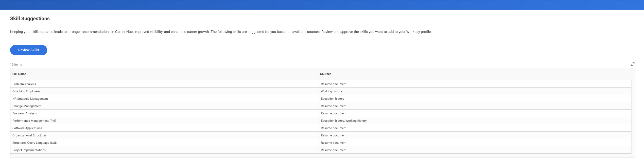644x164 pixels.
Task: Select the Organizational Structures row
Action: click(x=29, y=135)
